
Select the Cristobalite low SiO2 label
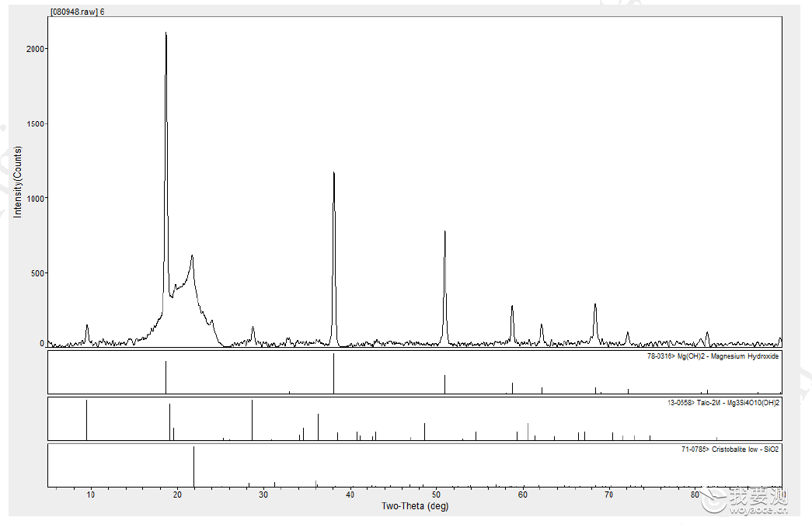[x=730, y=449]
